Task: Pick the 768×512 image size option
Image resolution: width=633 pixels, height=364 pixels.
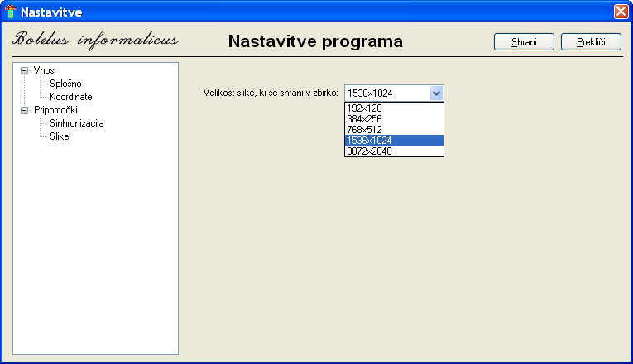Action: [x=364, y=130]
